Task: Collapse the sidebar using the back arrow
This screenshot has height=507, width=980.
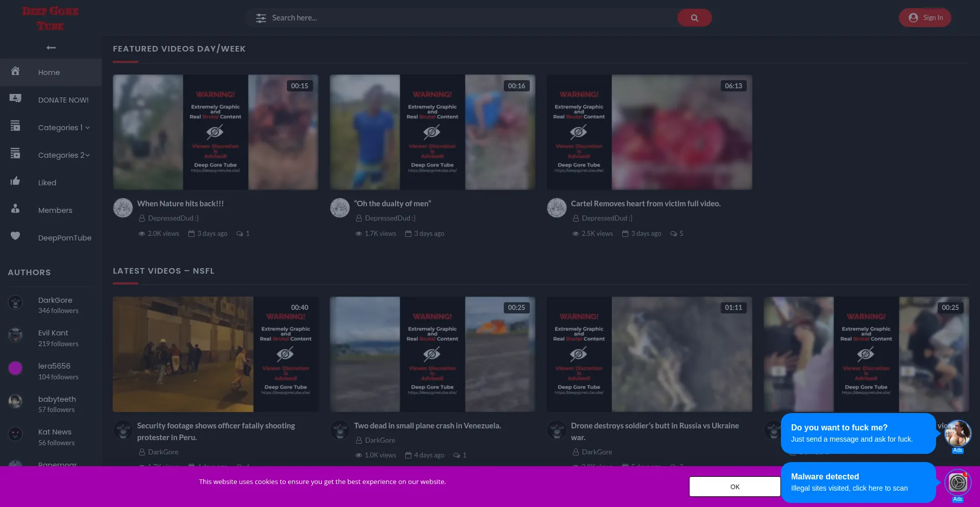Action: pyautogui.click(x=51, y=47)
